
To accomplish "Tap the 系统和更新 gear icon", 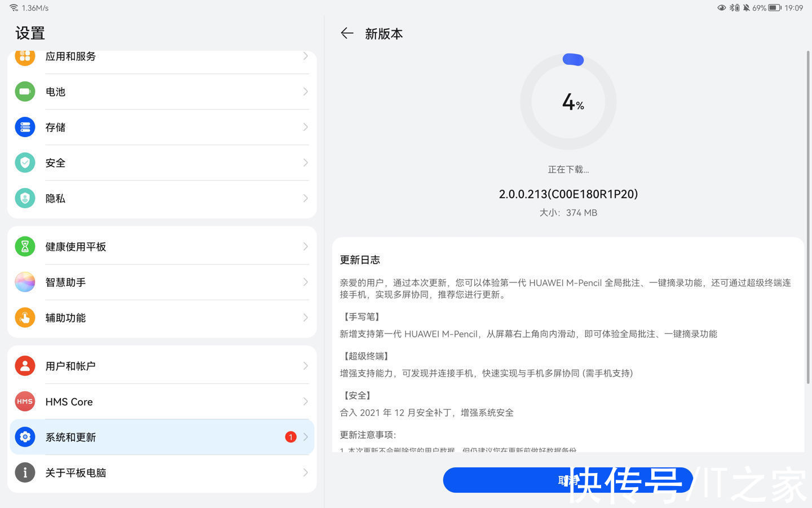I will [25, 437].
